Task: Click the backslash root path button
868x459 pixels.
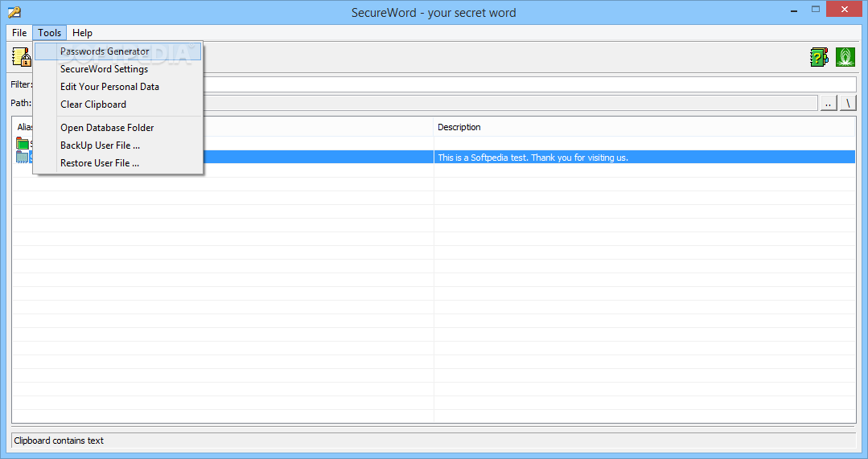Action: (848, 103)
